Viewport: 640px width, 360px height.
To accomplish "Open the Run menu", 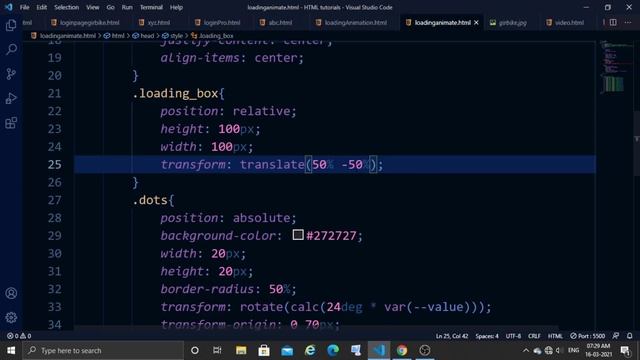I will coord(127,7).
